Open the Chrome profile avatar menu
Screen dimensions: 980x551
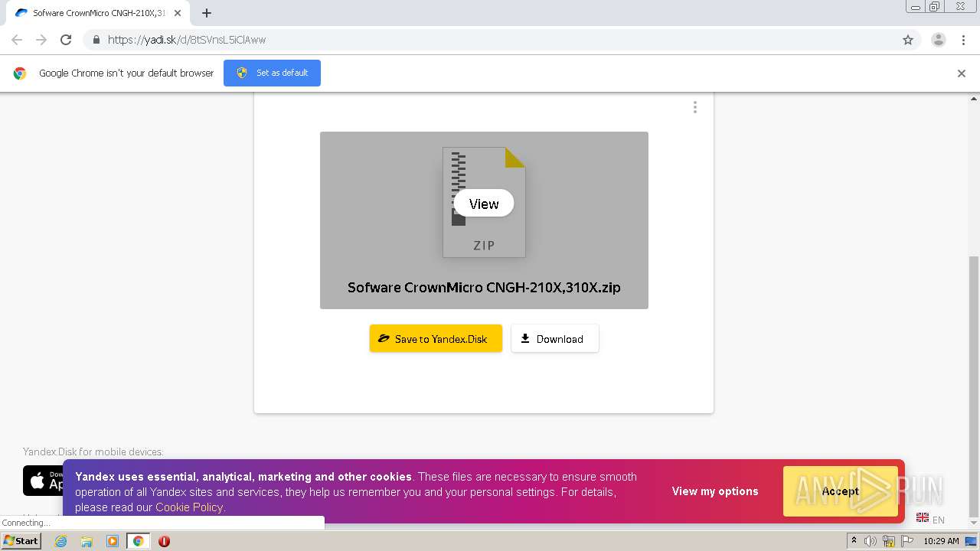[x=938, y=40]
